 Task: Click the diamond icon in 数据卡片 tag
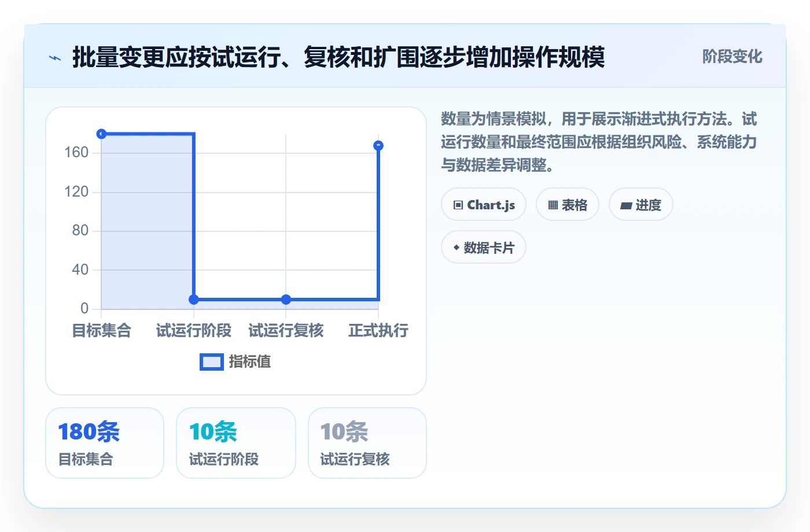(456, 247)
